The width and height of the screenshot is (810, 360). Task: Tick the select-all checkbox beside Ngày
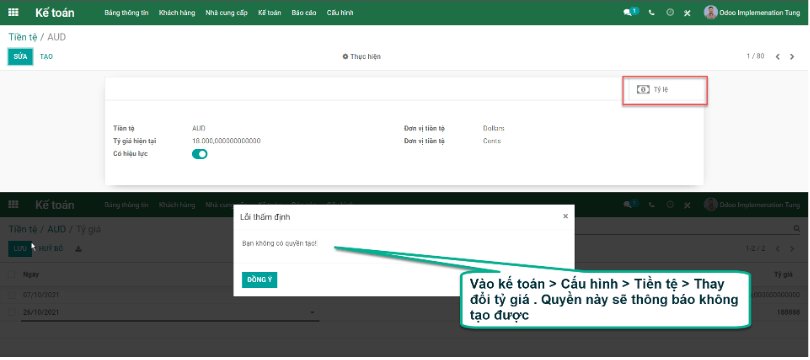pos(11,274)
